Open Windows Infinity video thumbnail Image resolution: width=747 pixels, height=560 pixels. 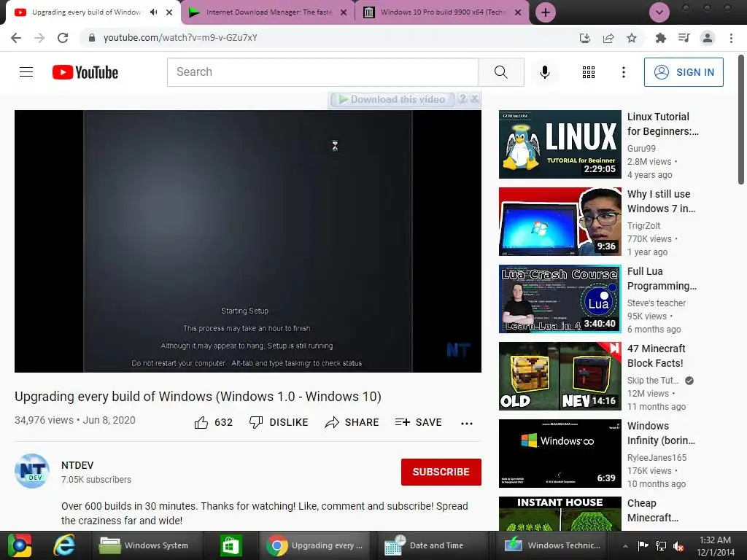tap(560, 454)
